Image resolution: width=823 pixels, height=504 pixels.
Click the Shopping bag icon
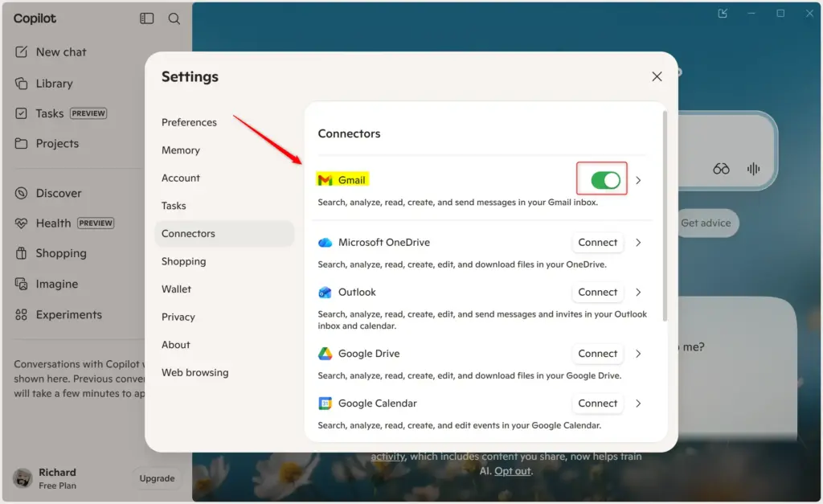pyautogui.click(x=21, y=253)
